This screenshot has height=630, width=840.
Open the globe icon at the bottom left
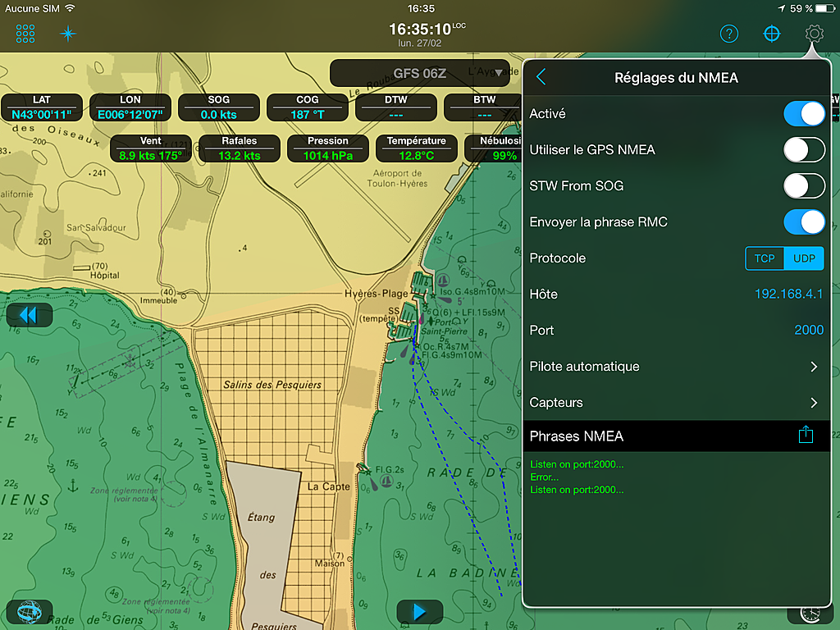click(29, 611)
